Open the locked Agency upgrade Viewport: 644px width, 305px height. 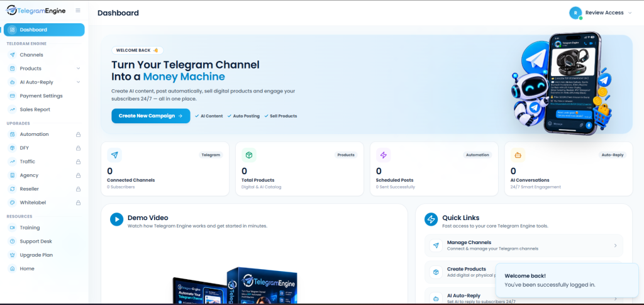click(44, 175)
